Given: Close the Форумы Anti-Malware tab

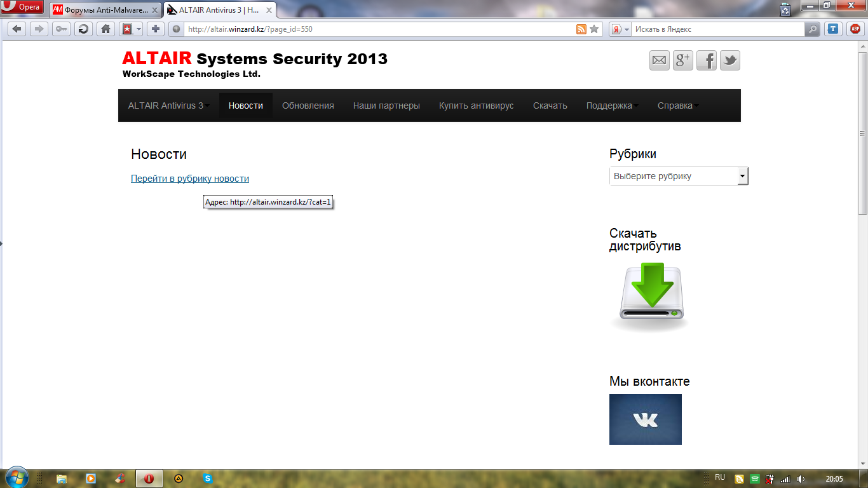Looking at the screenshot, I should pyautogui.click(x=155, y=10).
